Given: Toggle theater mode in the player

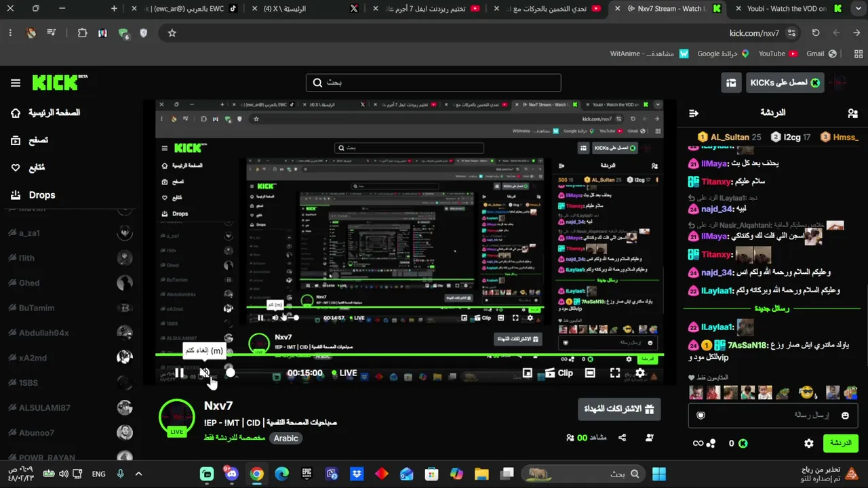Looking at the screenshot, I should click(x=590, y=373).
